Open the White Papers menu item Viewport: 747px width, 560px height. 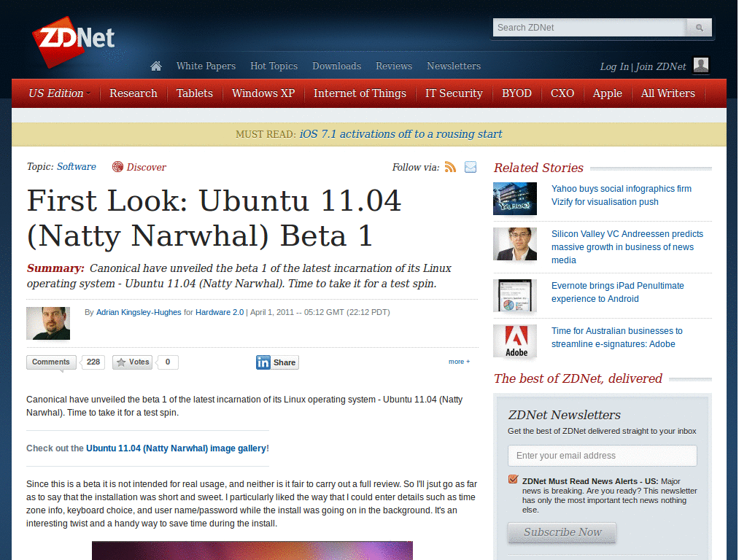click(206, 66)
